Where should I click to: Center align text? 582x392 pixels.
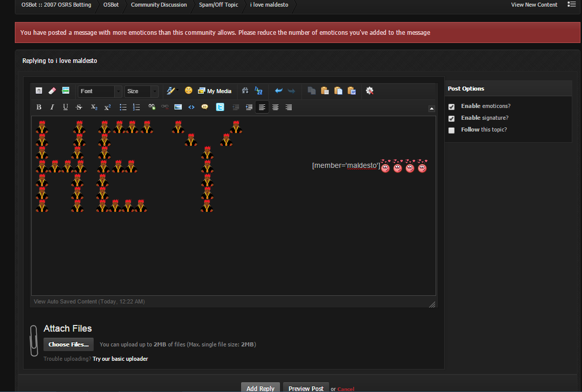(275, 107)
